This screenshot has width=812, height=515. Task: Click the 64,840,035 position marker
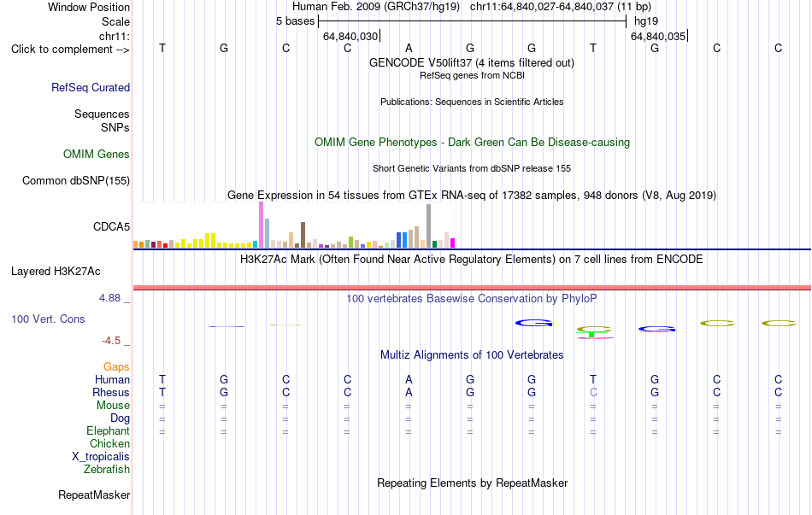point(659,36)
